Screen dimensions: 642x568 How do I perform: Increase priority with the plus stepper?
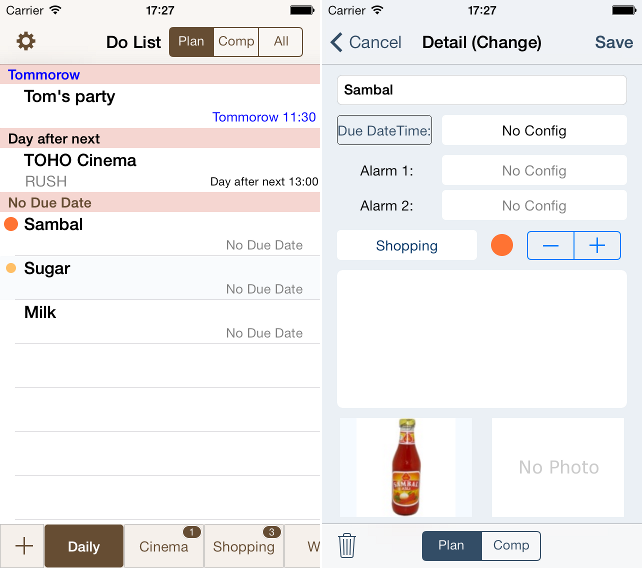click(597, 245)
